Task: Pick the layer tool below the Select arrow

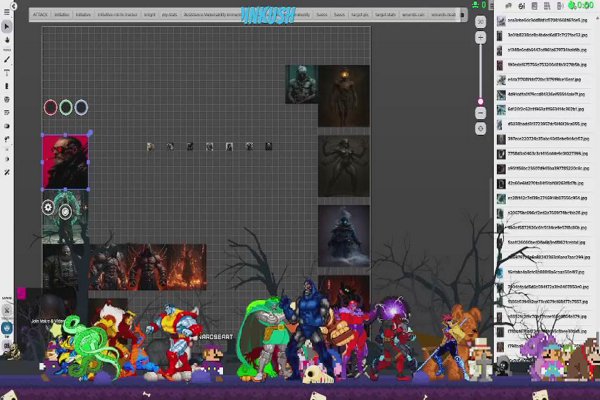Action: pyautogui.click(x=7, y=40)
